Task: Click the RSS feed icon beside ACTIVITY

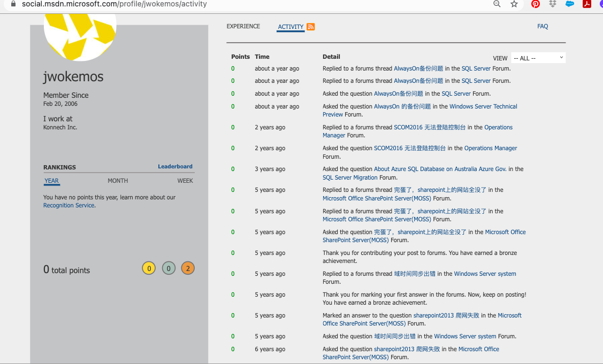Action: point(311,27)
